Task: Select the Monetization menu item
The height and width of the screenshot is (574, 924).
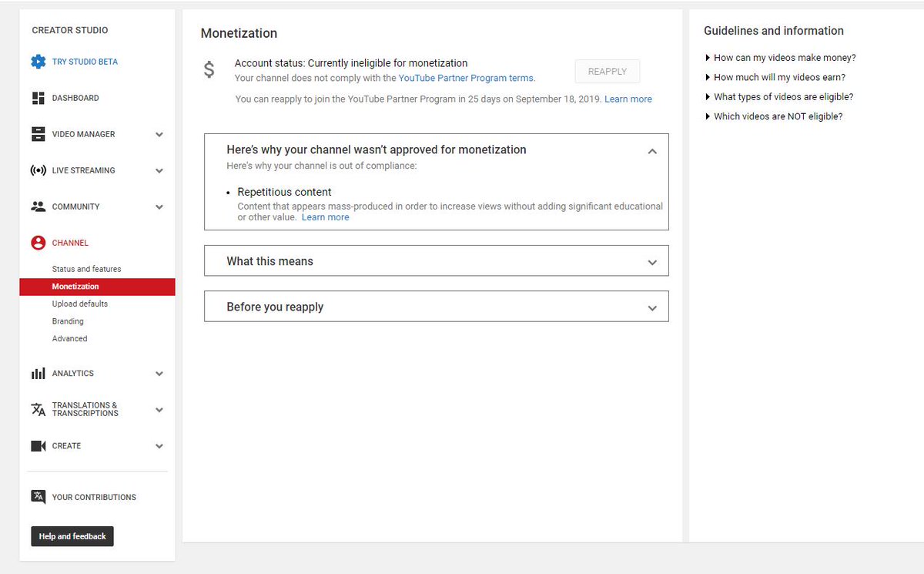Action: point(97,287)
